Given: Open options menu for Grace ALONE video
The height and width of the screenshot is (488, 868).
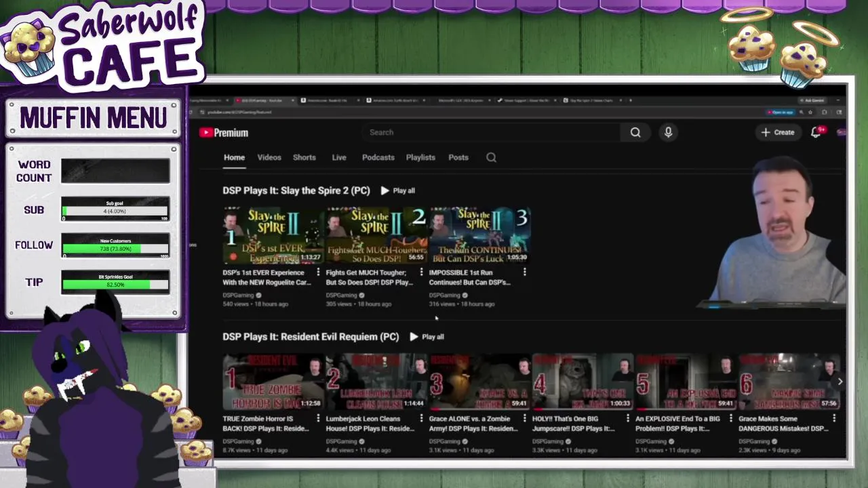Looking at the screenshot, I should [x=524, y=419].
